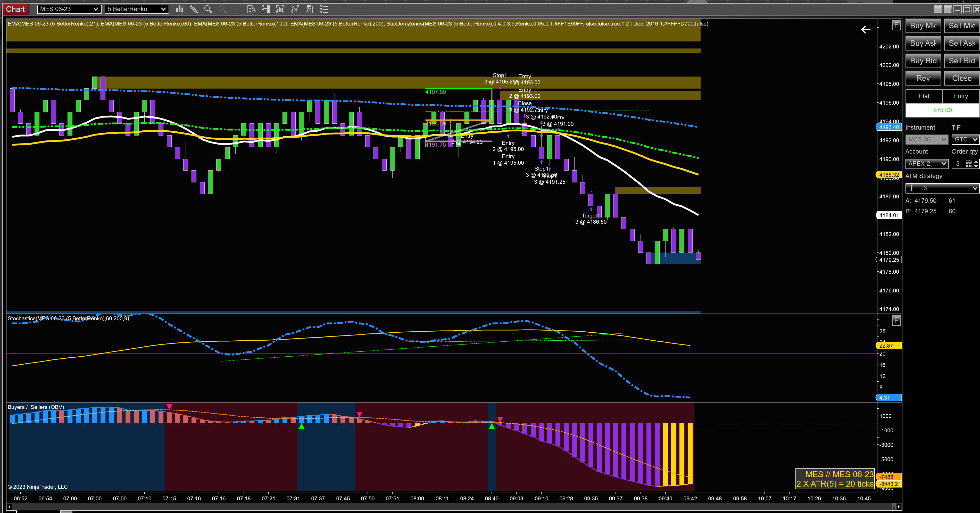Click the bid price B: 4179.25
This screenshot has height=513, width=980.
(921, 212)
